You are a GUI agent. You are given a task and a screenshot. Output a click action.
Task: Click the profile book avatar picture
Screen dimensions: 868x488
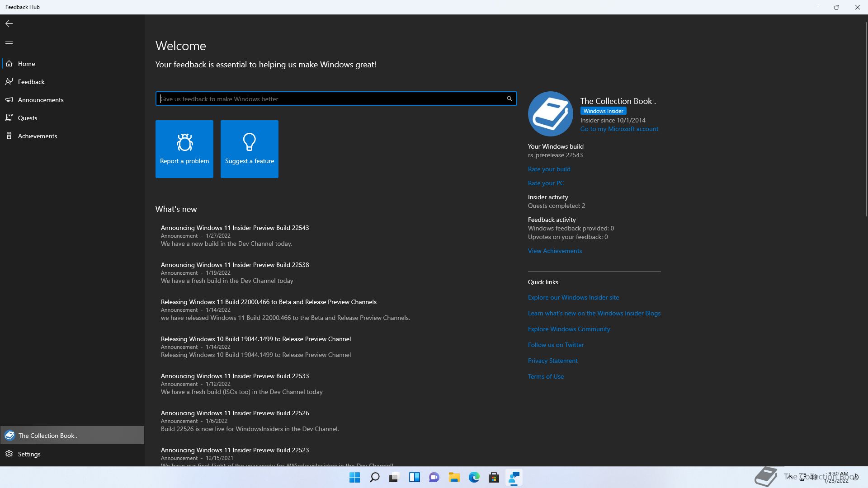click(551, 114)
